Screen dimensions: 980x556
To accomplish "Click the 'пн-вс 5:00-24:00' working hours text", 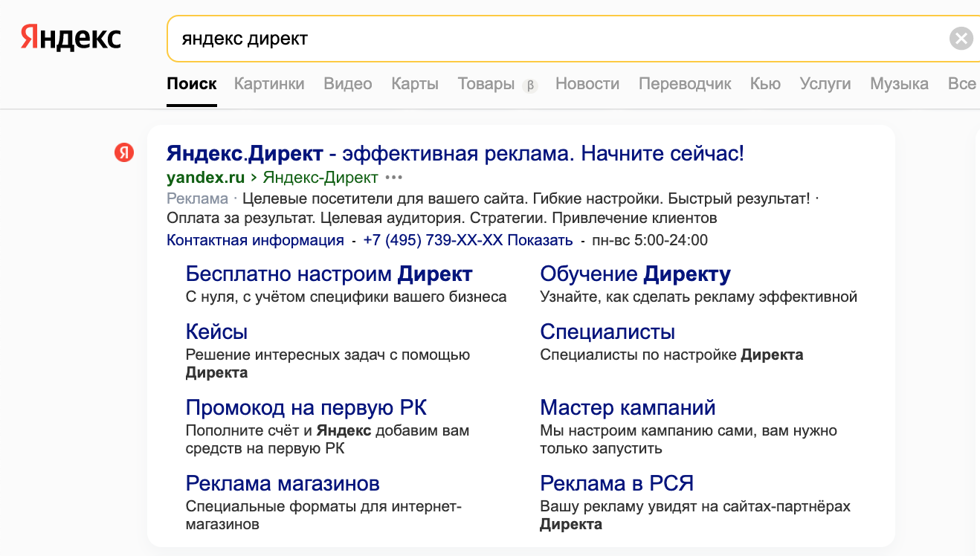I will pyautogui.click(x=649, y=240).
